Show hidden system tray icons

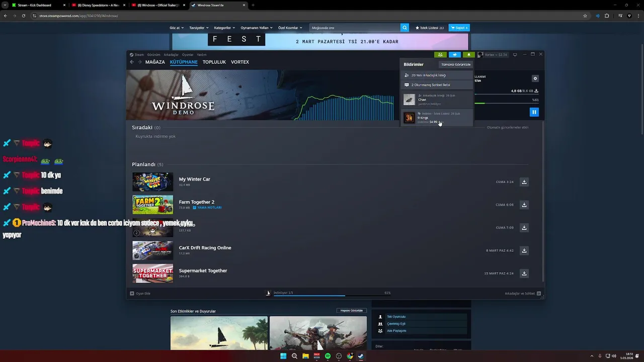pyautogui.click(x=592, y=356)
